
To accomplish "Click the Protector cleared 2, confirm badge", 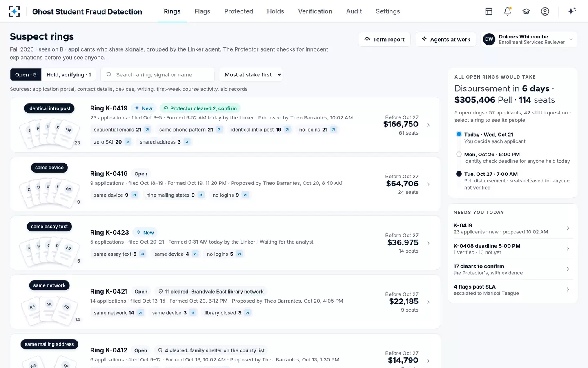I will (x=200, y=108).
